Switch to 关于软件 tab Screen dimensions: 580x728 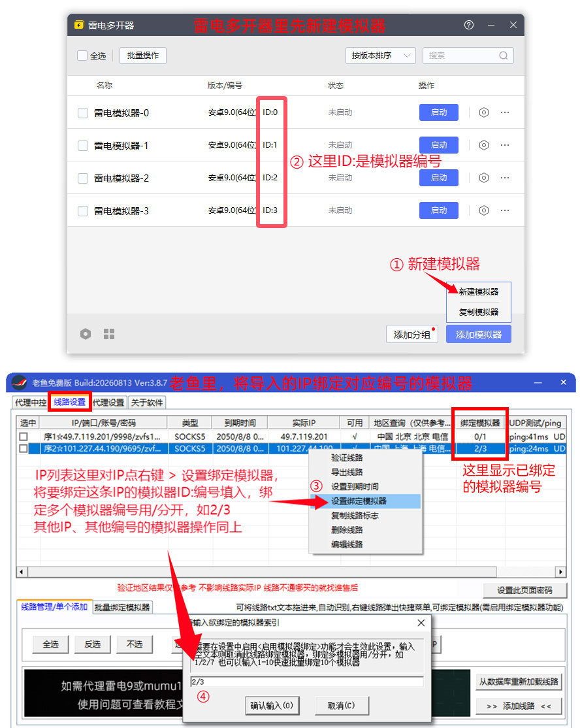click(146, 403)
